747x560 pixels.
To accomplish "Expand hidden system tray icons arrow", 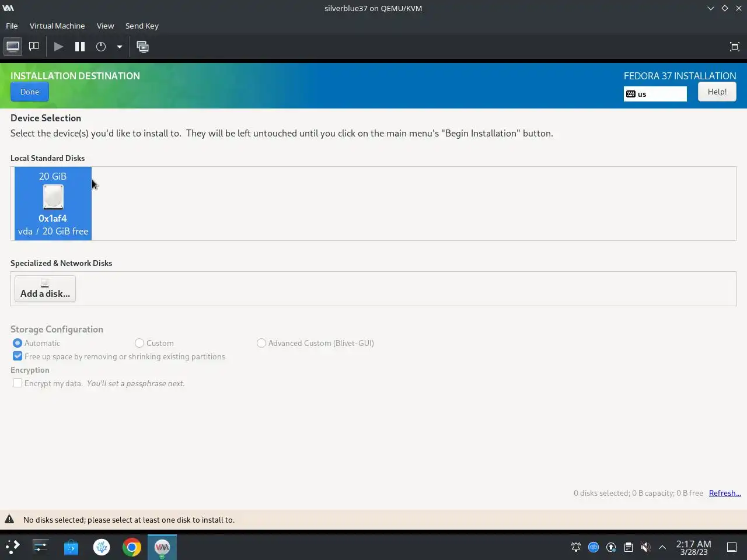I will tap(662, 547).
